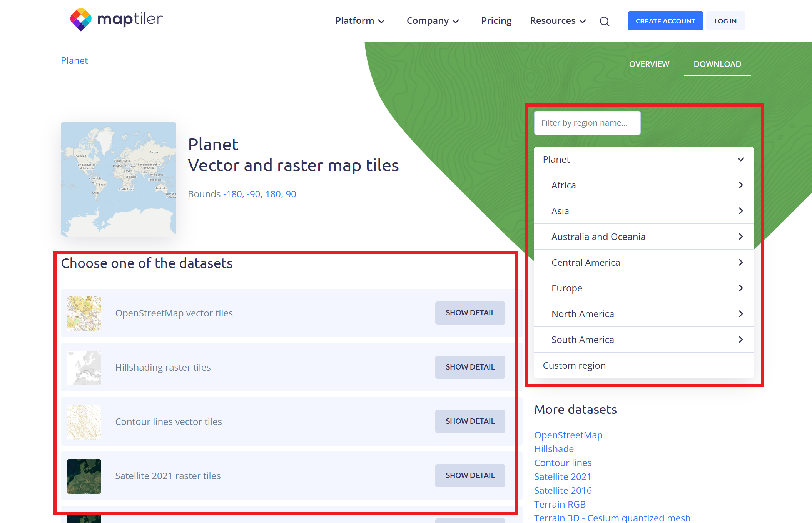Click the Create Account button
The width and height of the screenshot is (812, 523).
click(x=665, y=21)
